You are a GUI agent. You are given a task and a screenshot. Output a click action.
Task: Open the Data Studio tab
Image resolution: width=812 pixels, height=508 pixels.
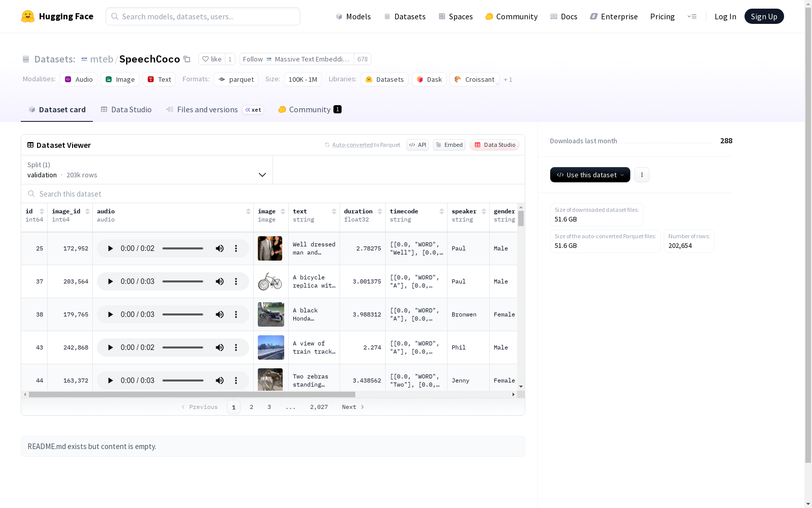pos(126,110)
